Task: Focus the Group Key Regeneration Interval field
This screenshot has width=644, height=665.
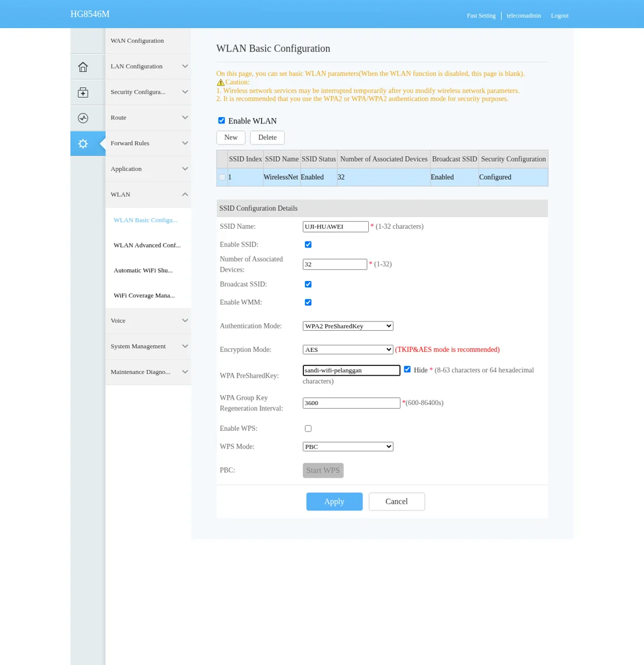Action: coord(351,403)
